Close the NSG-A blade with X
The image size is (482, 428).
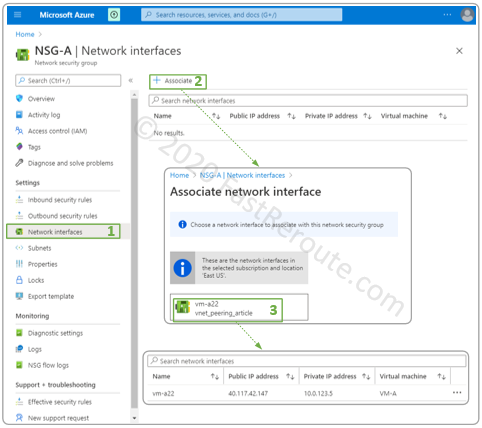[459, 51]
